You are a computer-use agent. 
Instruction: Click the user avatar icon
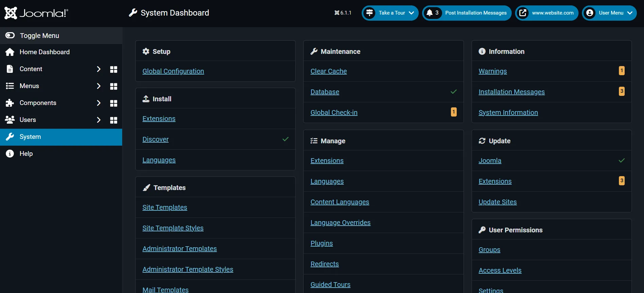590,13
